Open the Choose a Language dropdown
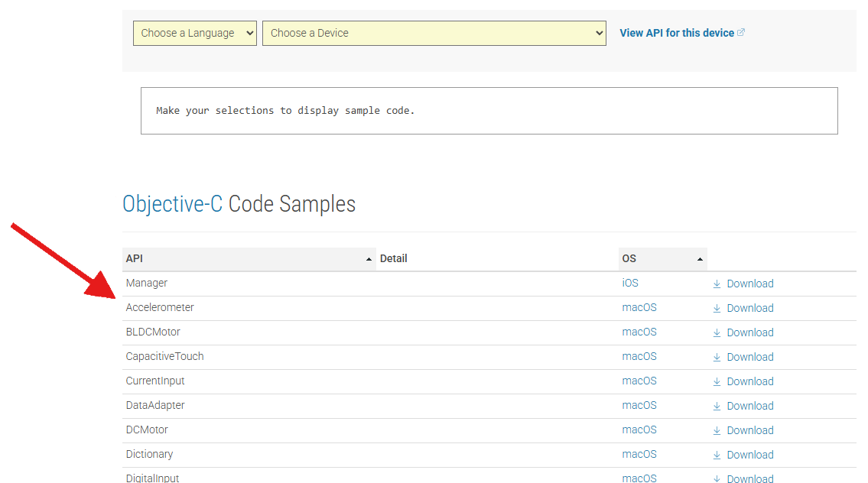868x483 pixels. [x=194, y=33]
